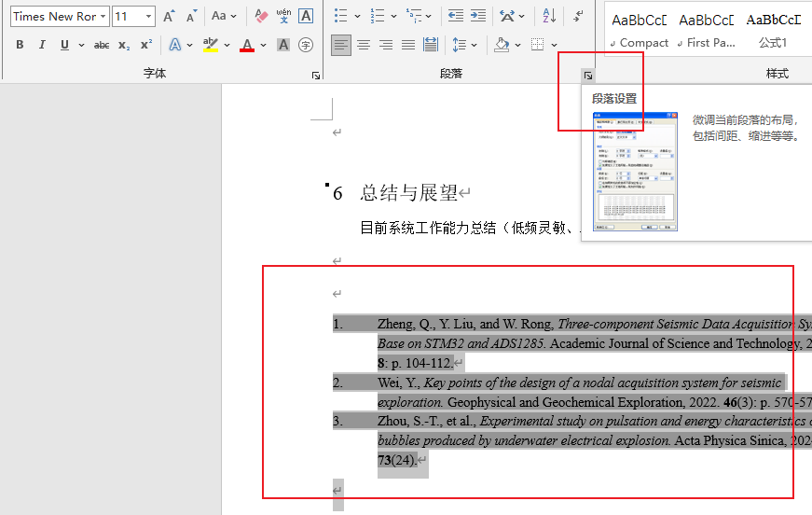Clear all formatting eraser icon
Viewport: 812px width, 515px height.
[x=261, y=17]
